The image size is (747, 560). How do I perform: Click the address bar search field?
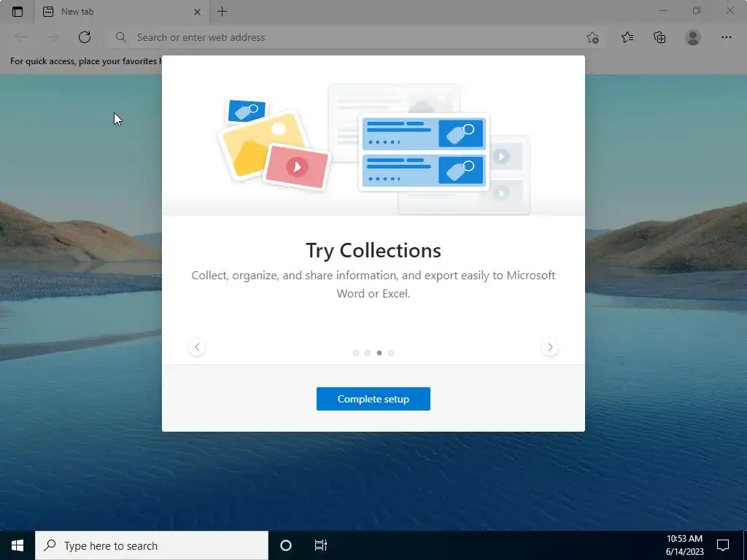pyautogui.click(x=355, y=37)
